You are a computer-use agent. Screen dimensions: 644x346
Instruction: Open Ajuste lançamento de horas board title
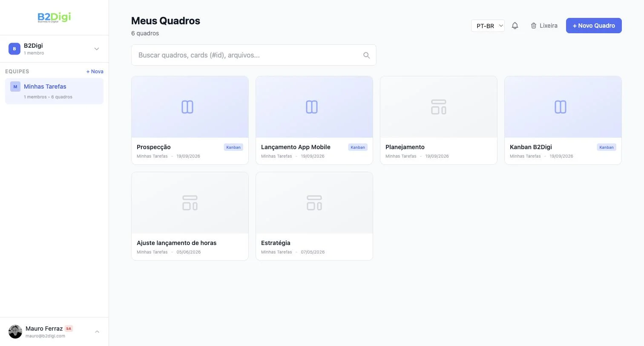coord(176,243)
